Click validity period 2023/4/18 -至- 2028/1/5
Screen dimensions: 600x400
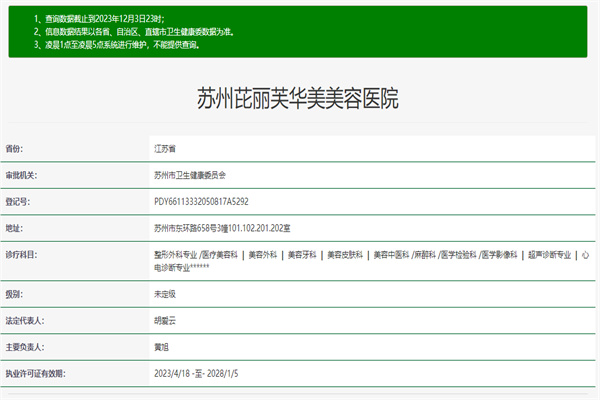pyautogui.click(x=196, y=374)
